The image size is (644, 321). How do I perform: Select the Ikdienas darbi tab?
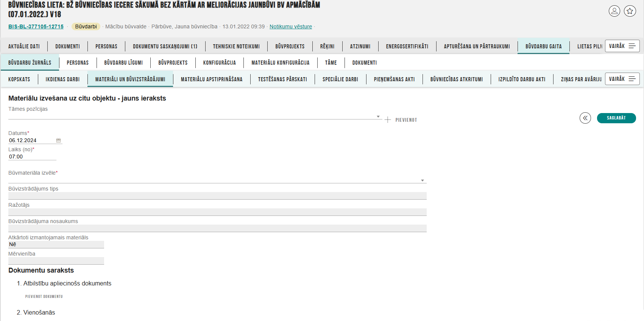[62, 79]
